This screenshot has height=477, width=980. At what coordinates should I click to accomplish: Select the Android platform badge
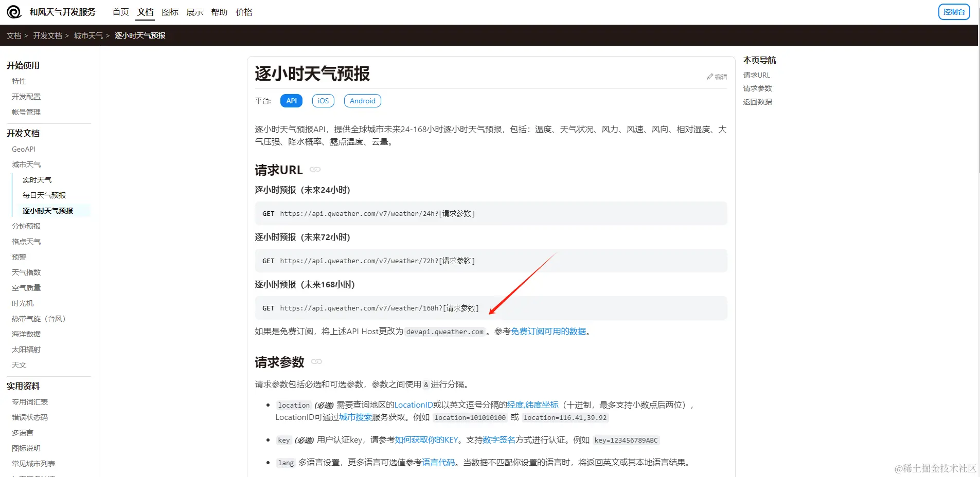[362, 100]
